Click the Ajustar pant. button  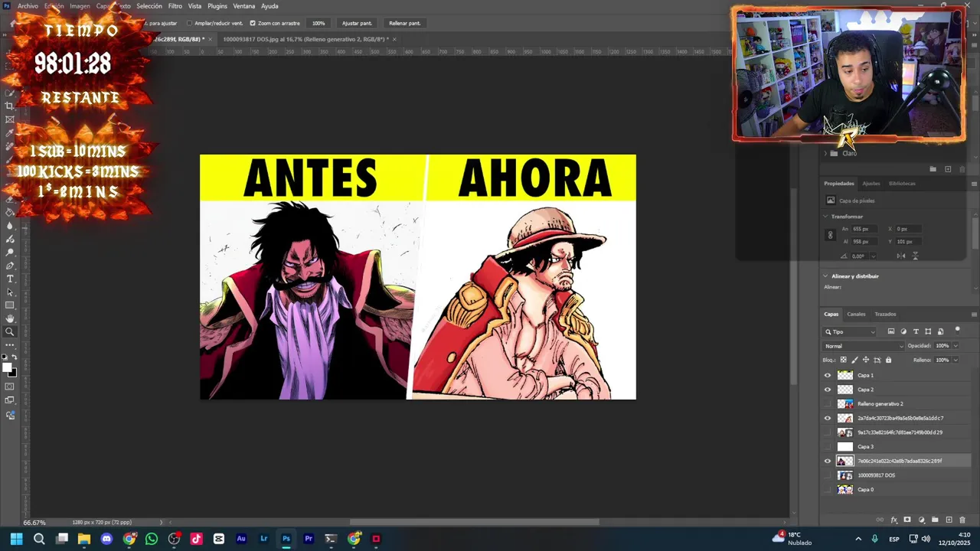click(357, 23)
